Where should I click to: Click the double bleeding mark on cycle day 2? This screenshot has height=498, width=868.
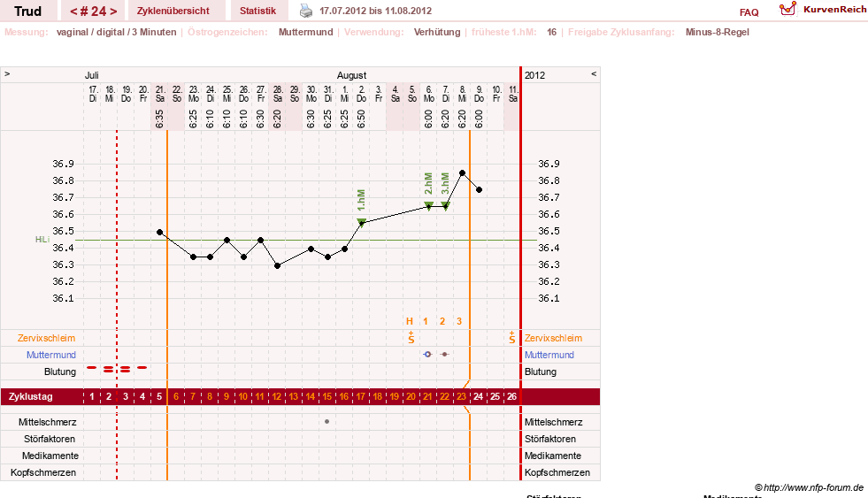coord(109,369)
